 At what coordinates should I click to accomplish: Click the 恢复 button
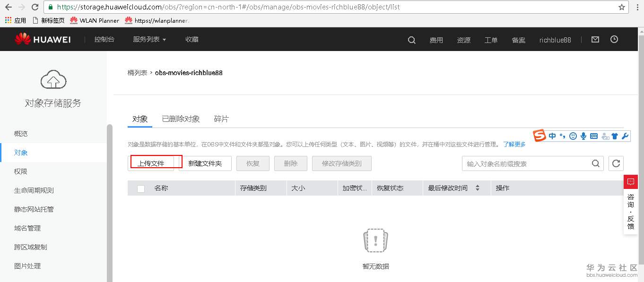[x=253, y=163]
